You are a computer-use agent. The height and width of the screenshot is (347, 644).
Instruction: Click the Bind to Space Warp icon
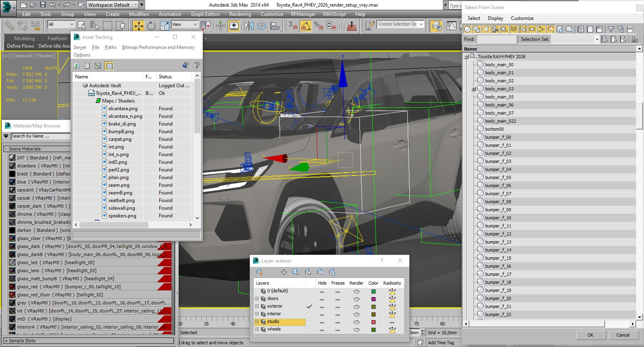coord(36,26)
